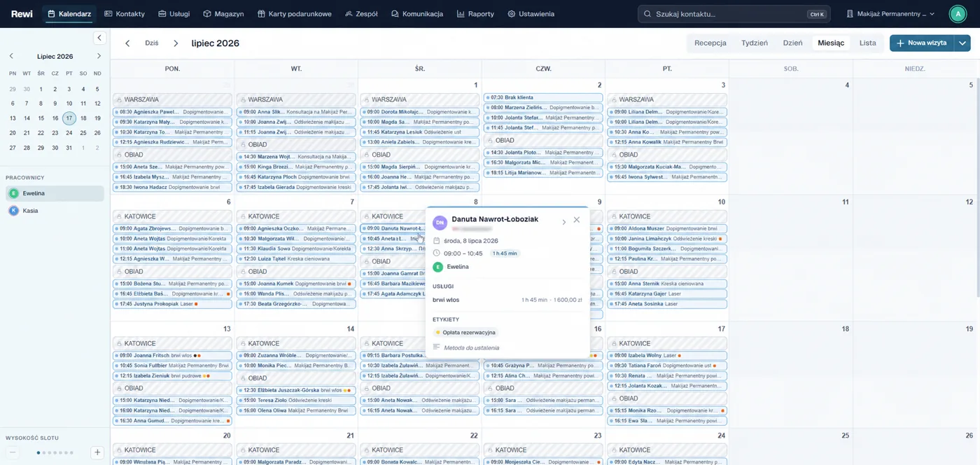Screen dimensions: 980x465
Task: Click the user avatar A in top bar
Action: pos(958,14)
